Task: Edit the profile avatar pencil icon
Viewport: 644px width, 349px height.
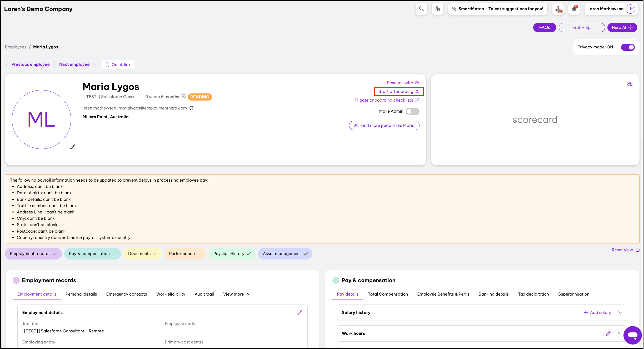Action: (73, 147)
